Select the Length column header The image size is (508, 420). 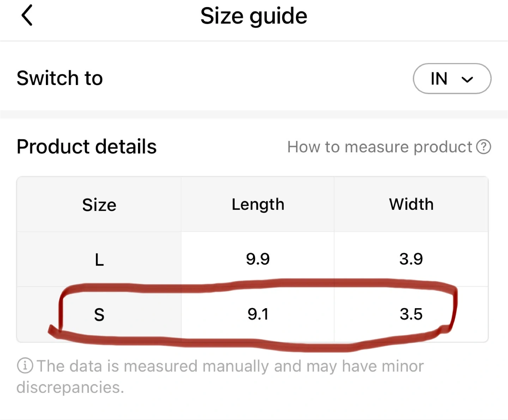click(258, 205)
